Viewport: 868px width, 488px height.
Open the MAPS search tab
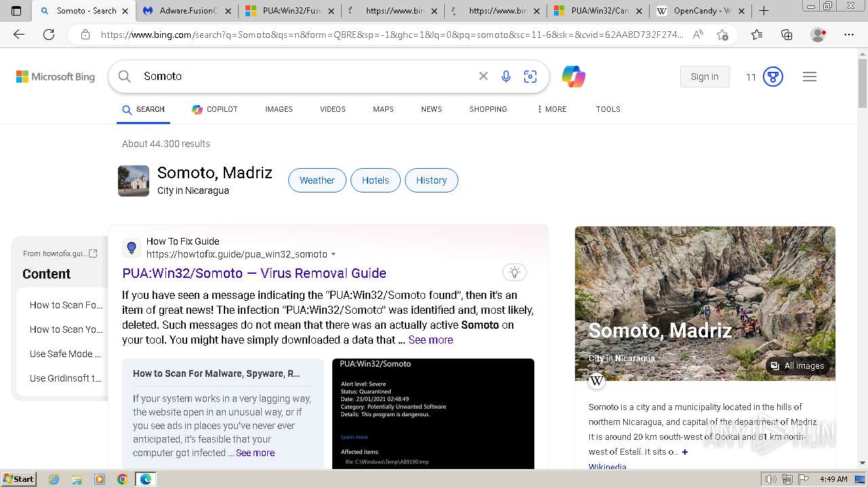tap(383, 109)
